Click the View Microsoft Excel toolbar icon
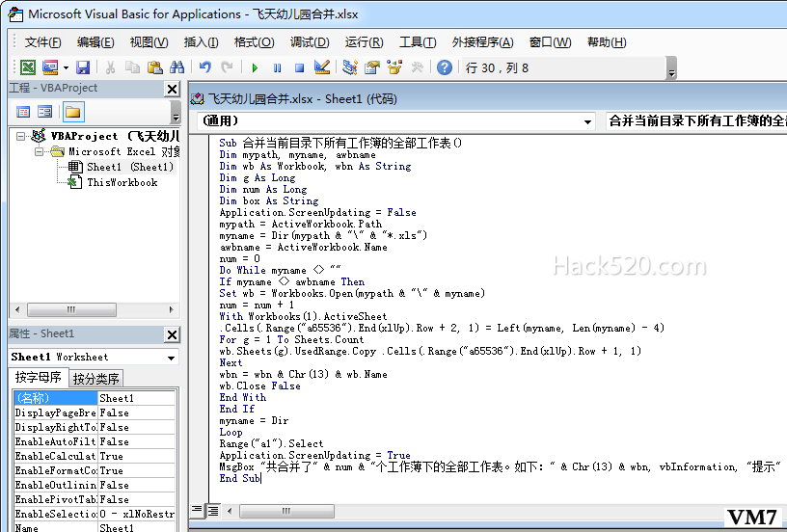The width and height of the screenshot is (787, 532). click(28, 67)
